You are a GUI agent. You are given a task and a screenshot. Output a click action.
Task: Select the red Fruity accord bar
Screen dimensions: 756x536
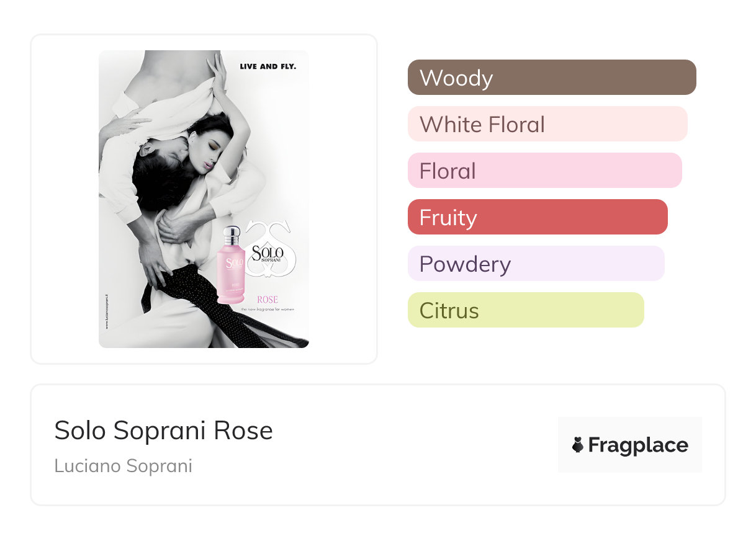[x=537, y=217]
